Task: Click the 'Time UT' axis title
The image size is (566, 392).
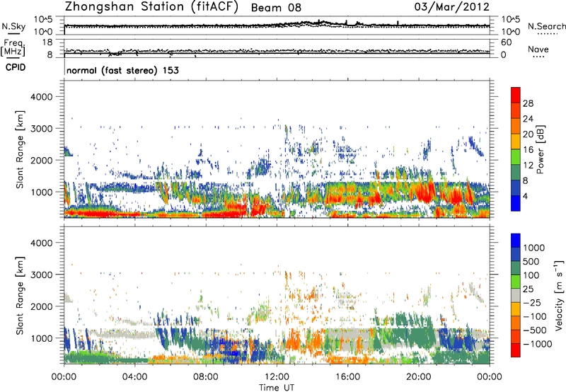Action: pyautogui.click(x=277, y=388)
